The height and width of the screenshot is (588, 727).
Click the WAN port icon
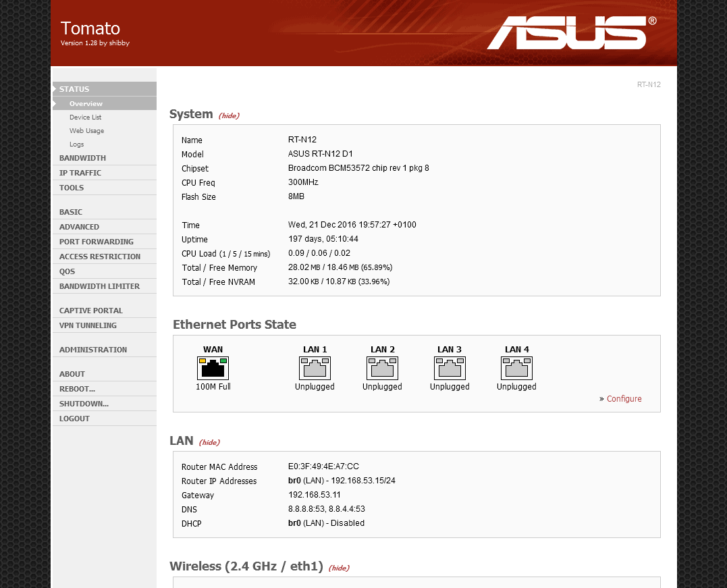click(213, 368)
